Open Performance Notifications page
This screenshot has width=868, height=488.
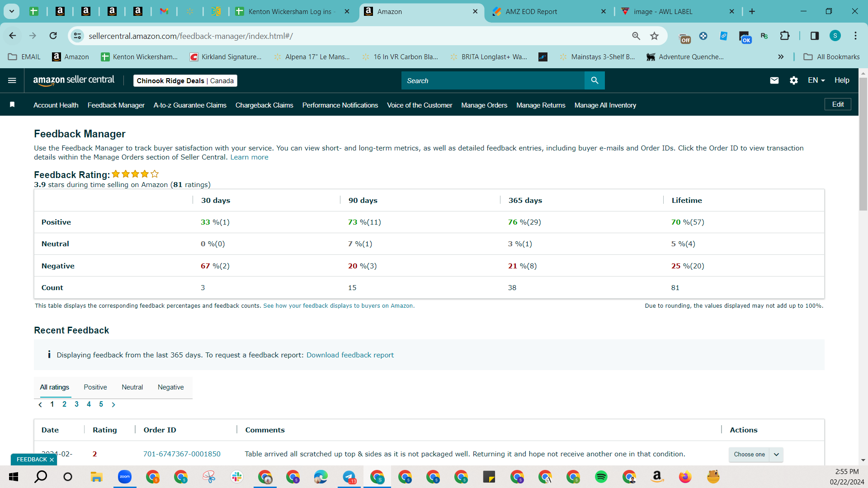(340, 105)
